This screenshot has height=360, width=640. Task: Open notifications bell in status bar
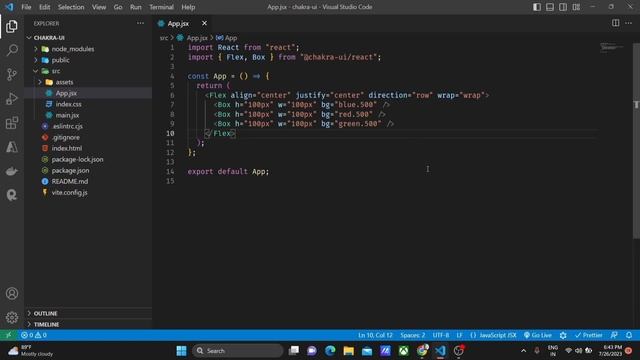click(629, 335)
